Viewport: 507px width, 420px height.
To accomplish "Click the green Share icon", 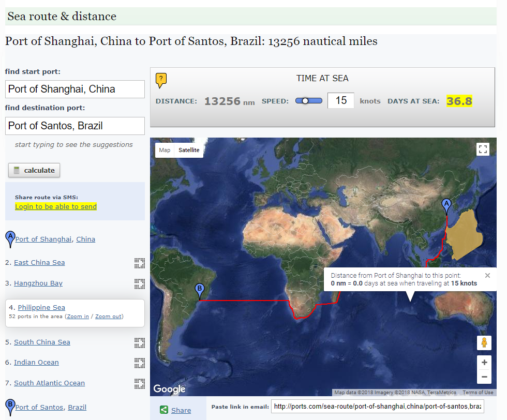I will [164, 410].
